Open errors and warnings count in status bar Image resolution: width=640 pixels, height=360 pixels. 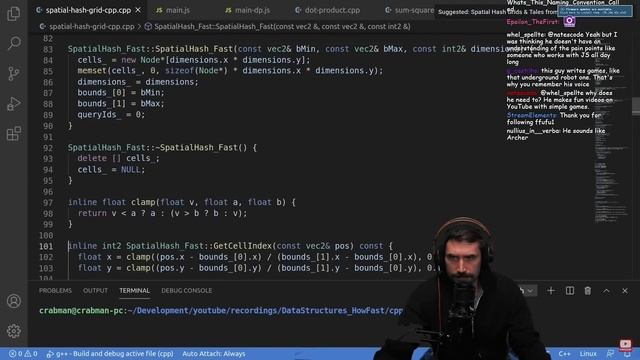click(23, 354)
